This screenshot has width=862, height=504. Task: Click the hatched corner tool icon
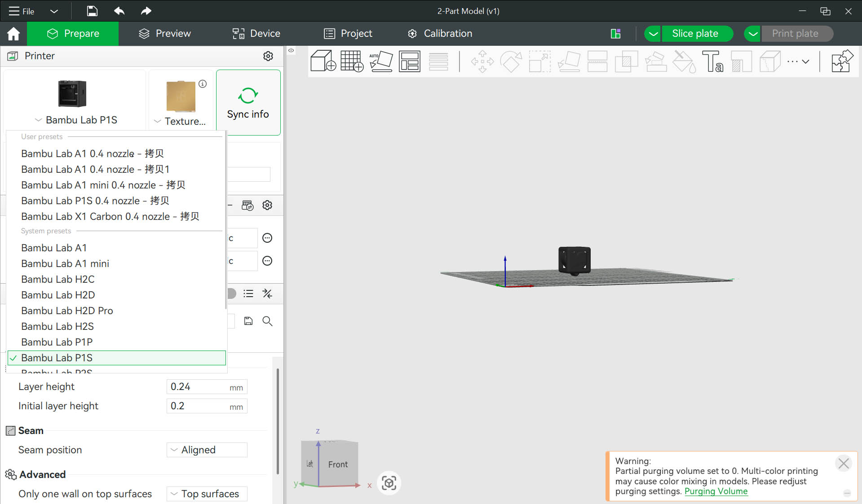pos(742,61)
